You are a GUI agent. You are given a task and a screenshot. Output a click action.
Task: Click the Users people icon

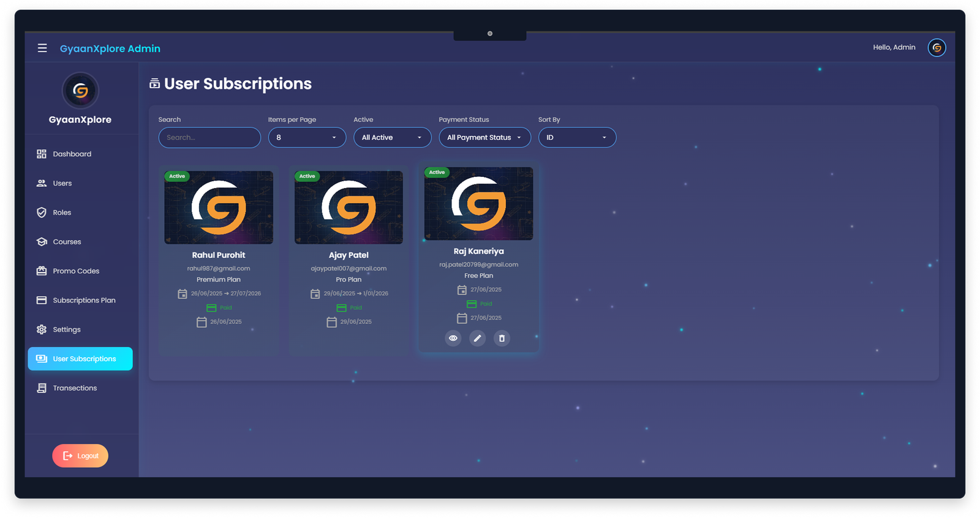(42, 183)
